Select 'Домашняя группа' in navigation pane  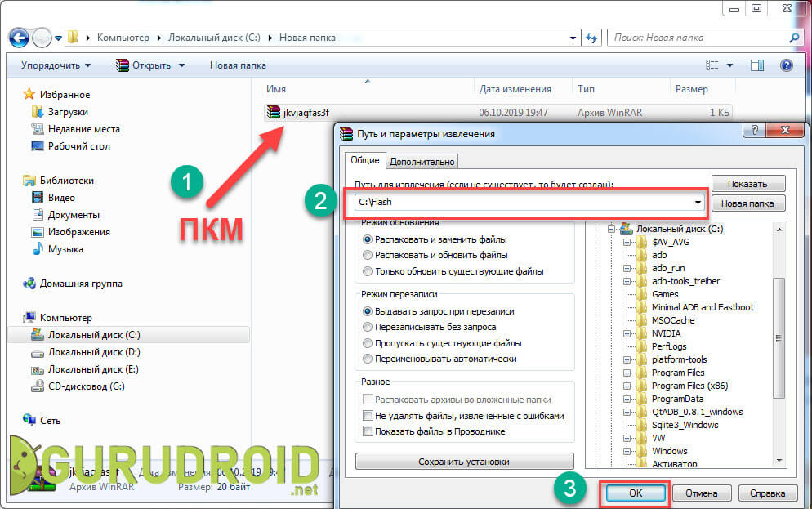click(81, 284)
